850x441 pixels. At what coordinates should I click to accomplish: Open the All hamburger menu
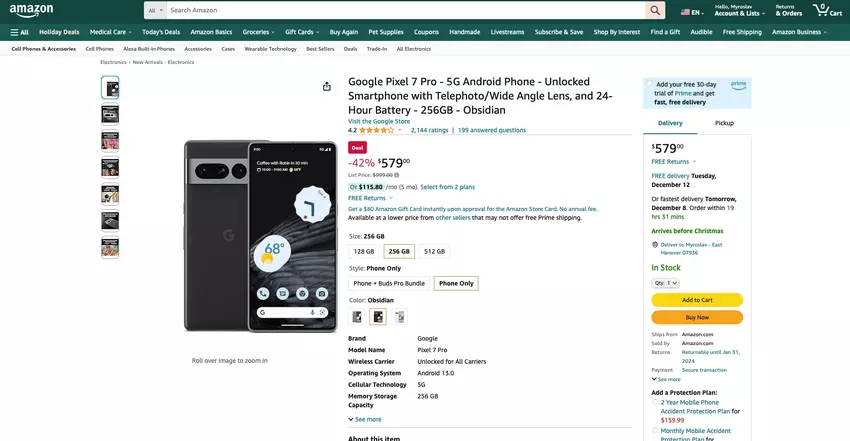(20, 32)
